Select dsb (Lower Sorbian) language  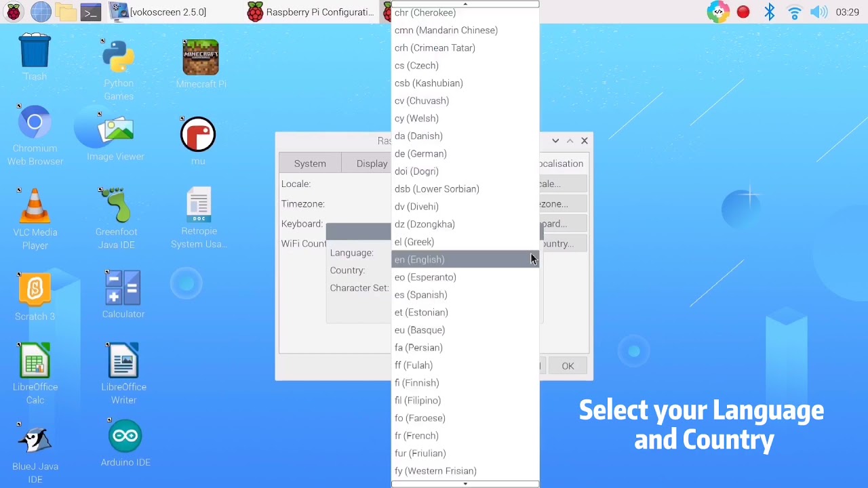click(465, 188)
